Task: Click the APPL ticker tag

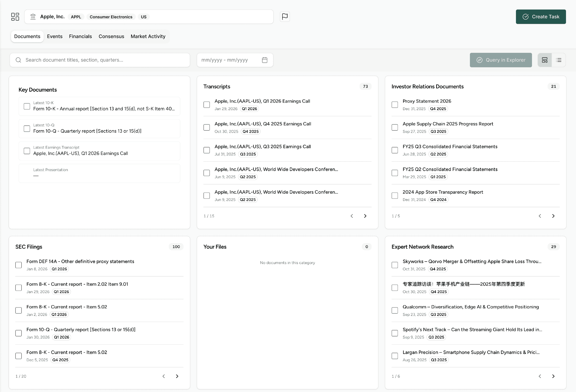Action: tap(76, 17)
